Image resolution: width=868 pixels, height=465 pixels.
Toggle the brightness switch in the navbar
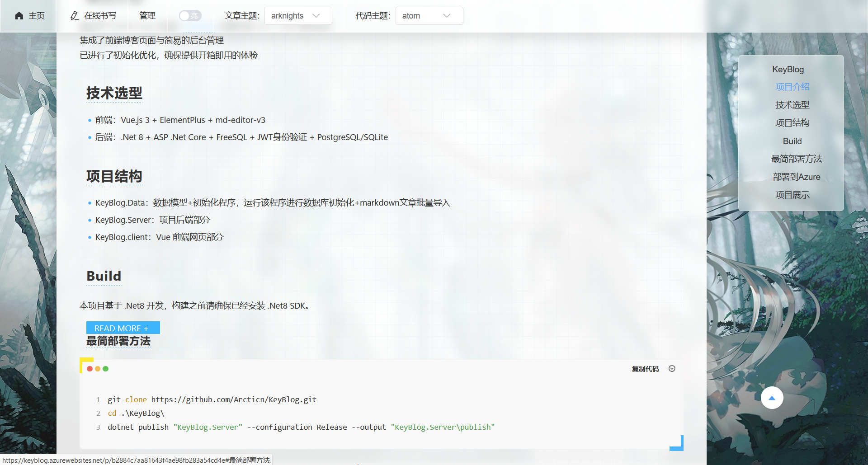click(190, 15)
